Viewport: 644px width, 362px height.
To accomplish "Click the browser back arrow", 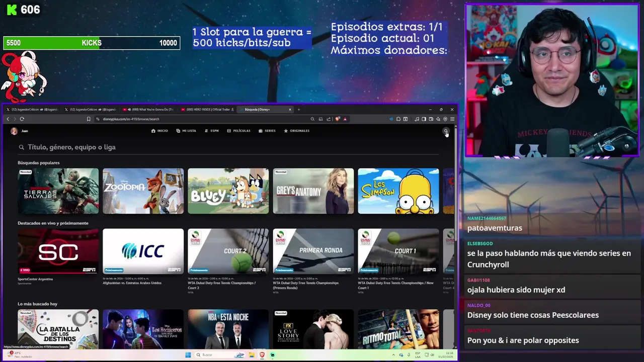I will (8, 119).
